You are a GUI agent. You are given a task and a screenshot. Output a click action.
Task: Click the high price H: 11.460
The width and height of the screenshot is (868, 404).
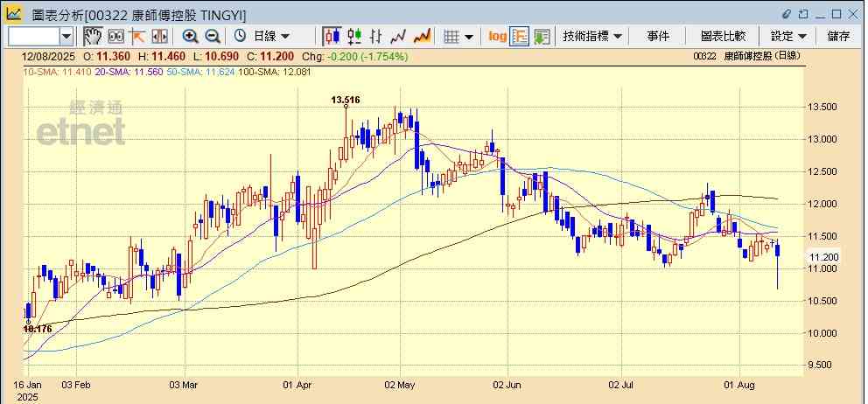[162, 57]
